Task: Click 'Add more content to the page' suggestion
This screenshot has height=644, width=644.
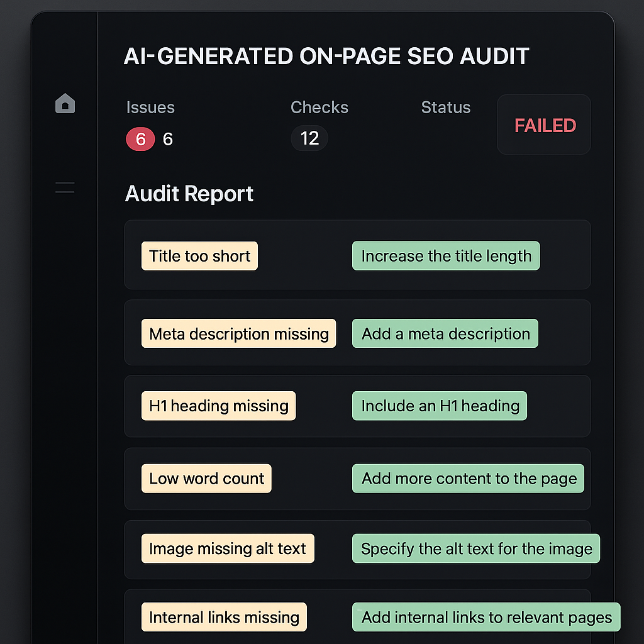Action: (469, 479)
